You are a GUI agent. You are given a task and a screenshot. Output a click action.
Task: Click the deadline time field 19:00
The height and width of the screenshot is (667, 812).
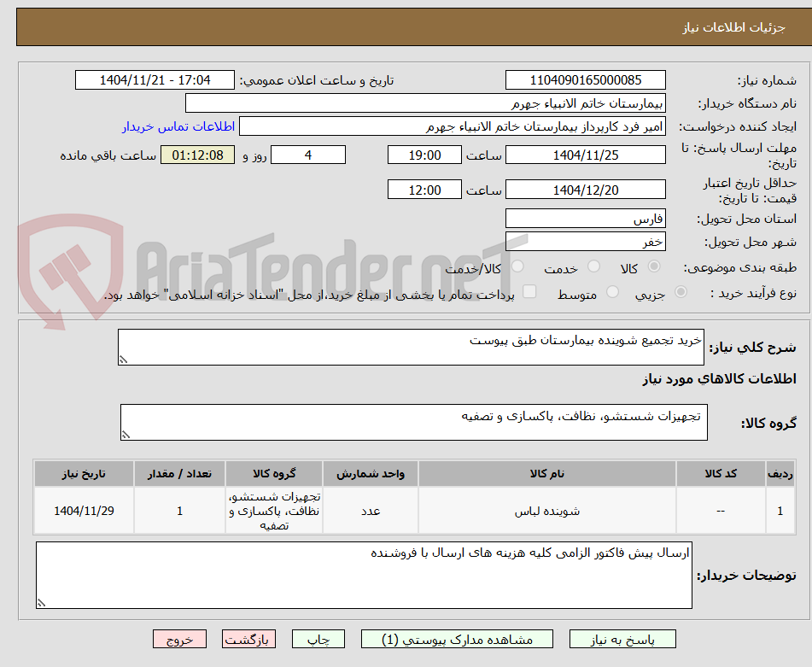pos(424,155)
